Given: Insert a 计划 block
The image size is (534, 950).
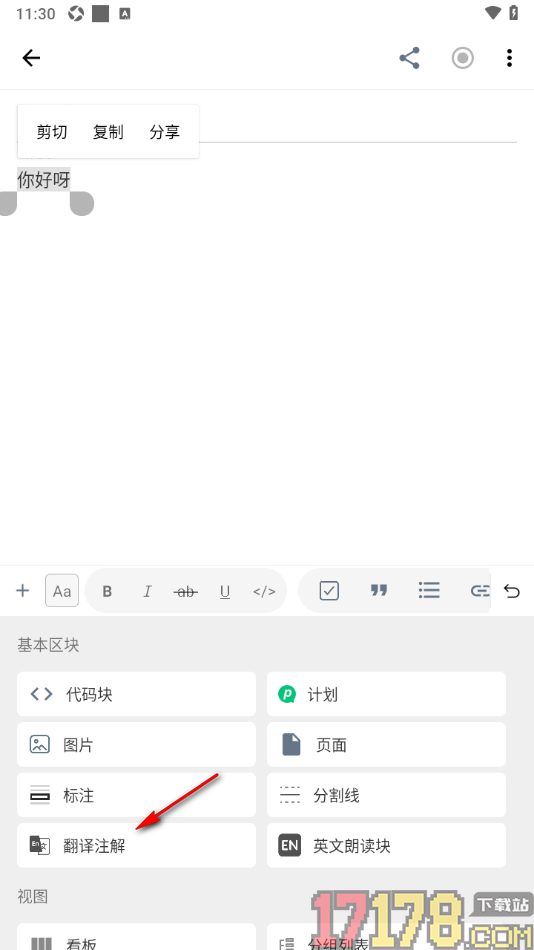Looking at the screenshot, I should (x=386, y=694).
